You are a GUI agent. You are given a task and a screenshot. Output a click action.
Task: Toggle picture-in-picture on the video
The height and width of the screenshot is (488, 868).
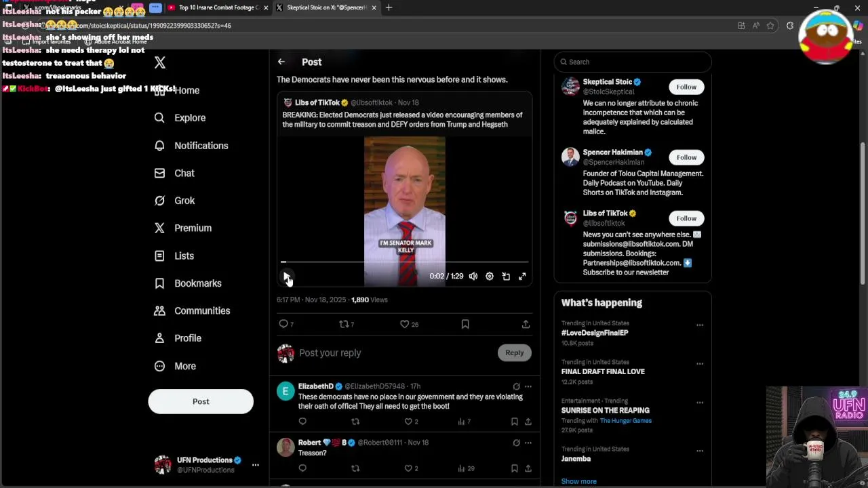click(506, 277)
